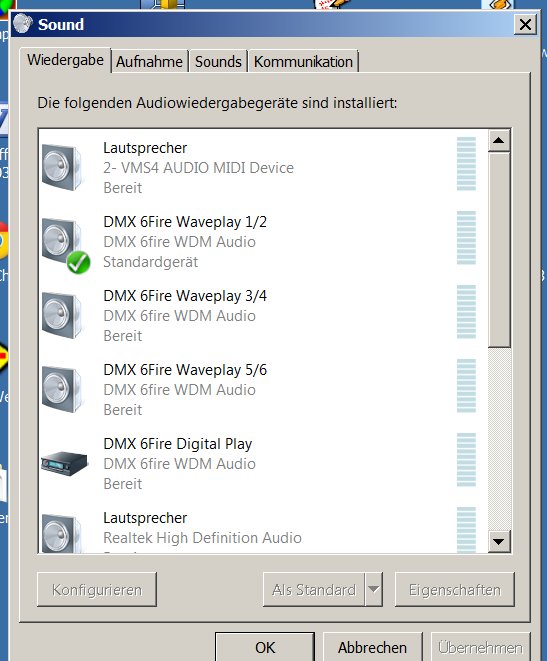
Task: Click the level meter of VMS4 Lautsprecher
Action: coord(466,164)
